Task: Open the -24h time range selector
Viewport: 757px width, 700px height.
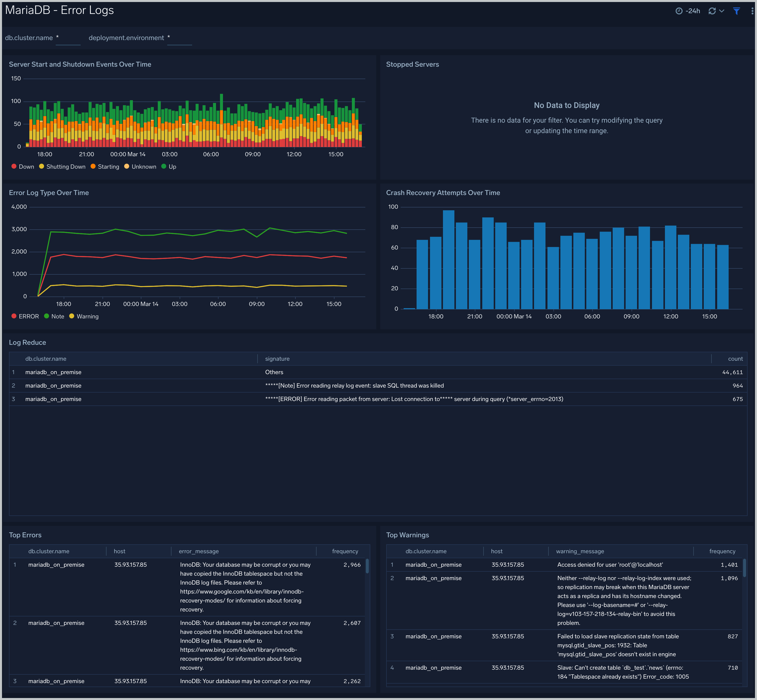Action: coord(693,11)
